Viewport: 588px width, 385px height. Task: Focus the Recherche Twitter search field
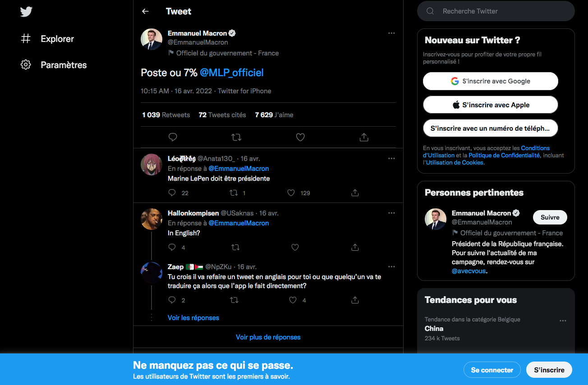coord(496,11)
